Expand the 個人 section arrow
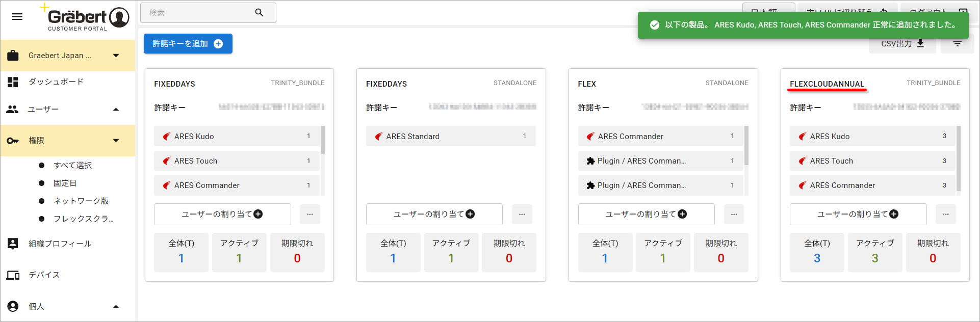980x322 pixels. click(116, 306)
